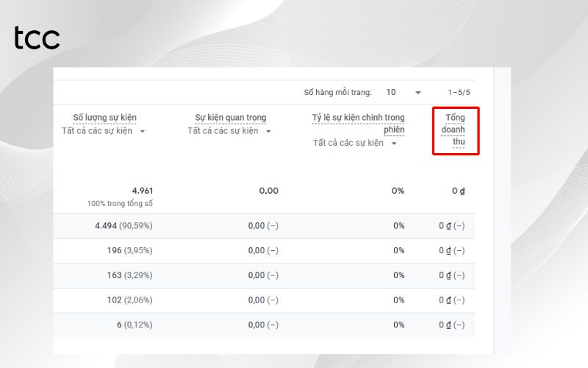Click the total revenue value 0 ₫
The image size is (588, 368).
[458, 191]
